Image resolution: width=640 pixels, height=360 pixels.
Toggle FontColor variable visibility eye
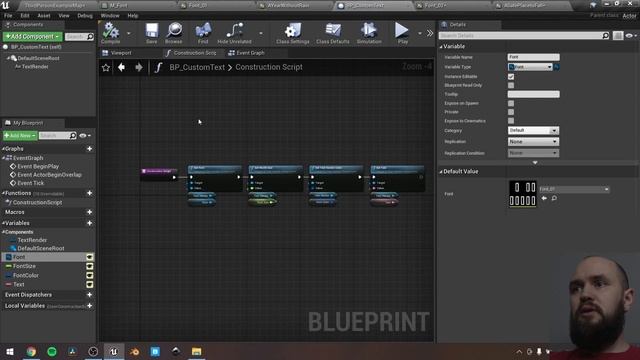89,276
